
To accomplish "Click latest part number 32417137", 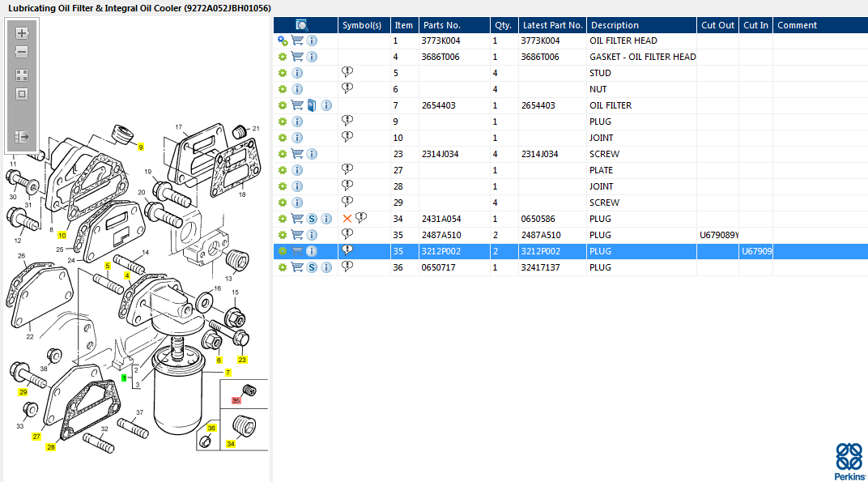I will point(540,267).
